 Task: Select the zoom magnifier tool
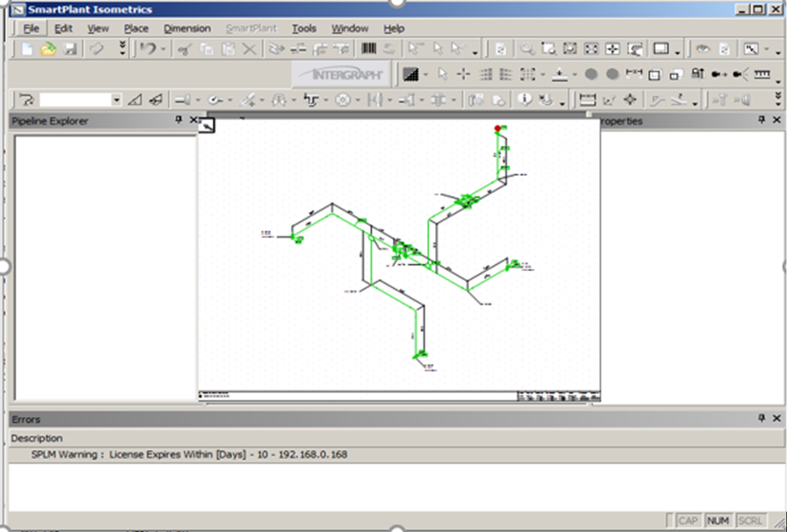(x=527, y=49)
